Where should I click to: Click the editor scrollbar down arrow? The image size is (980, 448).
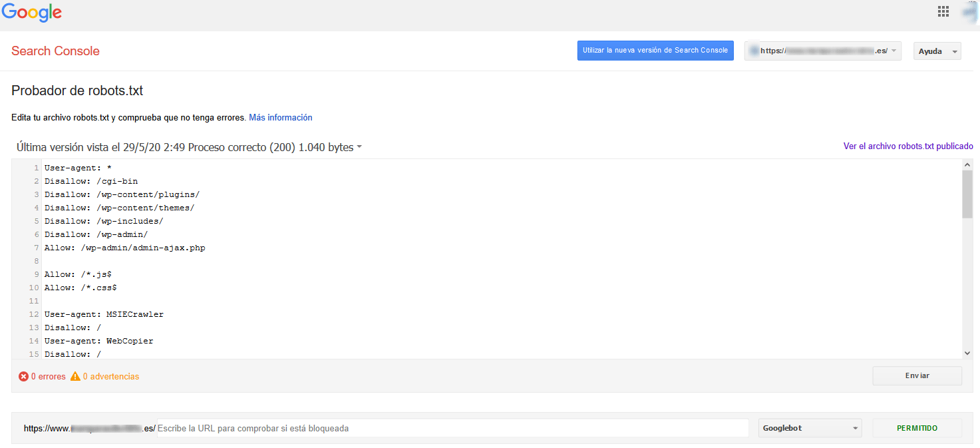pos(967,353)
